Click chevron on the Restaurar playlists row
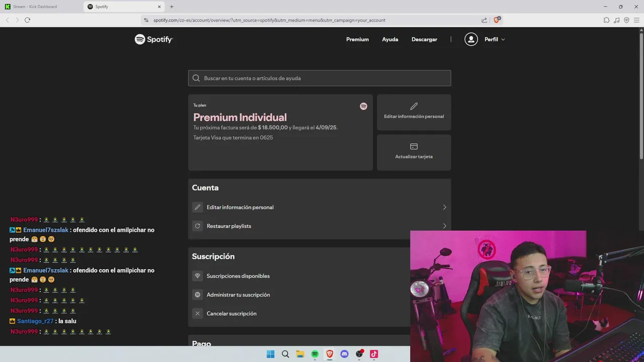644x362 pixels. click(444, 226)
